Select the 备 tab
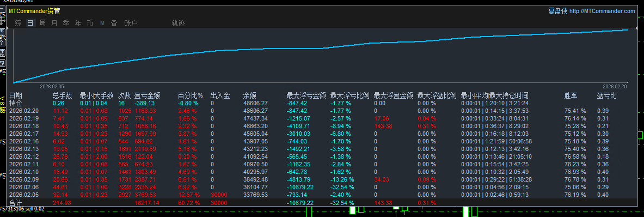This screenshot has height=217, width=644. point(114,23)
